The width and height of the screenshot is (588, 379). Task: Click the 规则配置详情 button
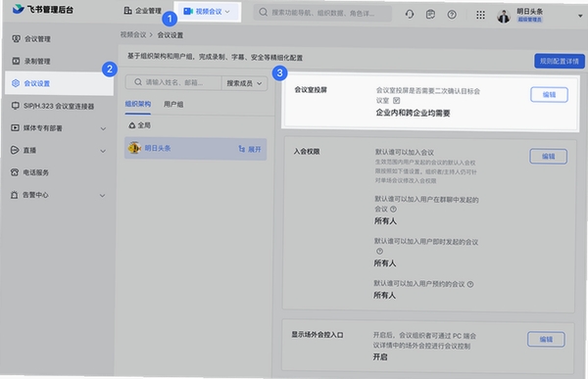tap(560, 61)
